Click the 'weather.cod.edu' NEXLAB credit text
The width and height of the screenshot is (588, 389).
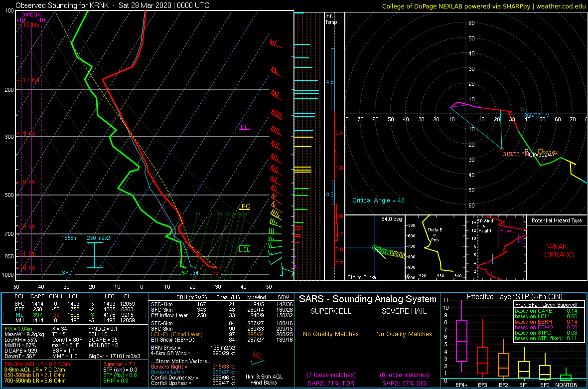tap(561, 5)
